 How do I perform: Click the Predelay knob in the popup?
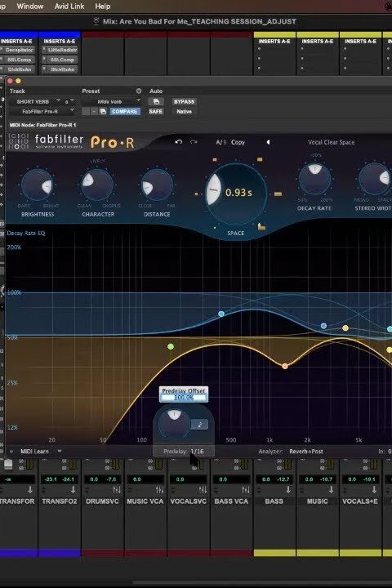point(174,423)
